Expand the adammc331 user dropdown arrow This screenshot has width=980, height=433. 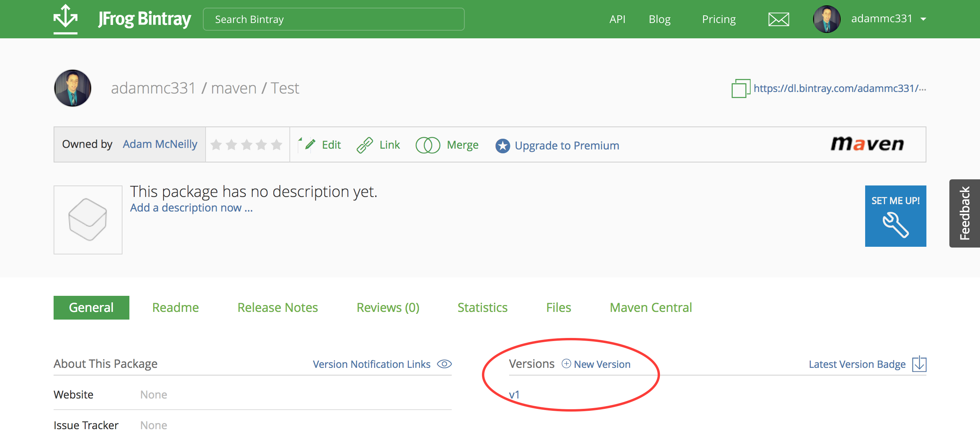(x=923, y=19)
